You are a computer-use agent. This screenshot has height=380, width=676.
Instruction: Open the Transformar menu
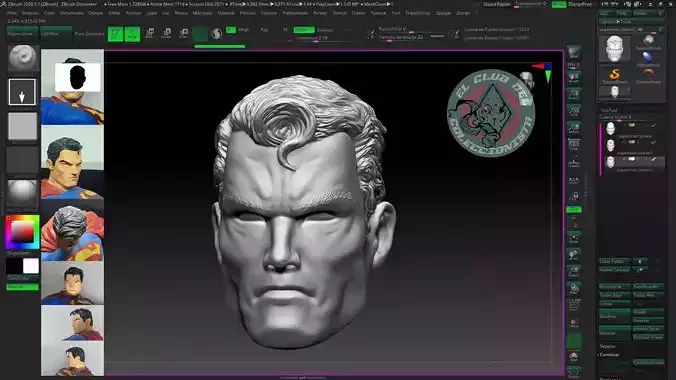[x=417, y=13]
